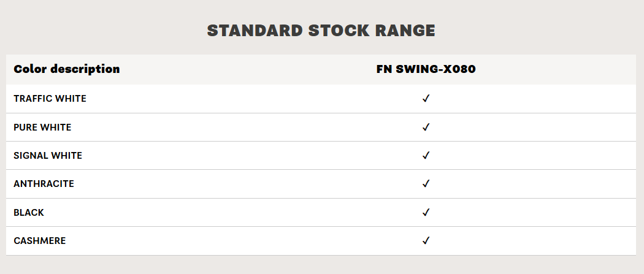
Task: Click the Anthracite checkmark icon
Action: (426, 184)
